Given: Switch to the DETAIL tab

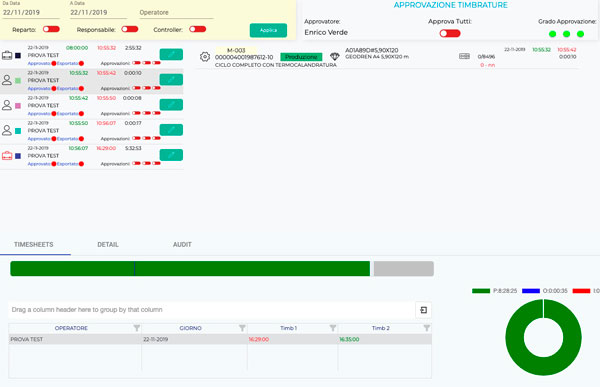Looking at the screenshot, I should click(108, 245).
